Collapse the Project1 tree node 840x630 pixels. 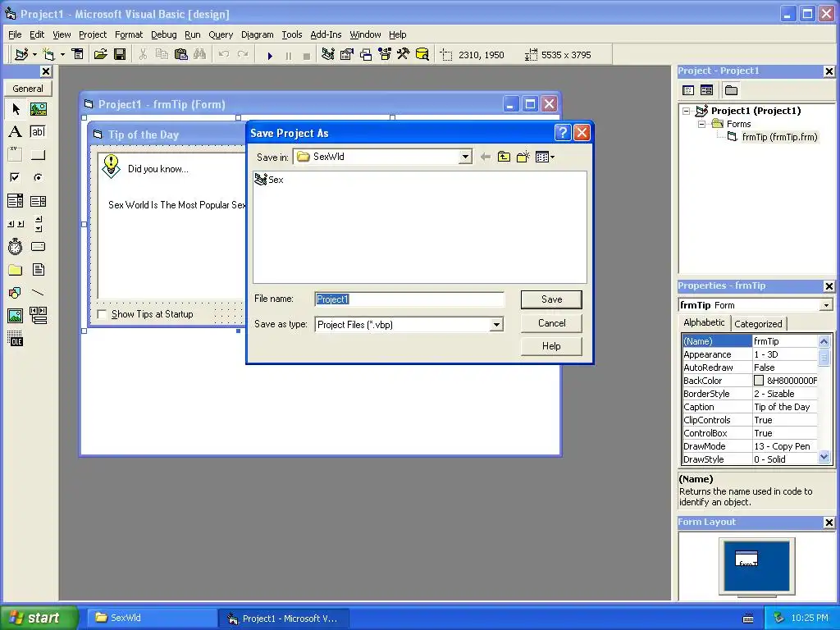click(x=687, y=111)
